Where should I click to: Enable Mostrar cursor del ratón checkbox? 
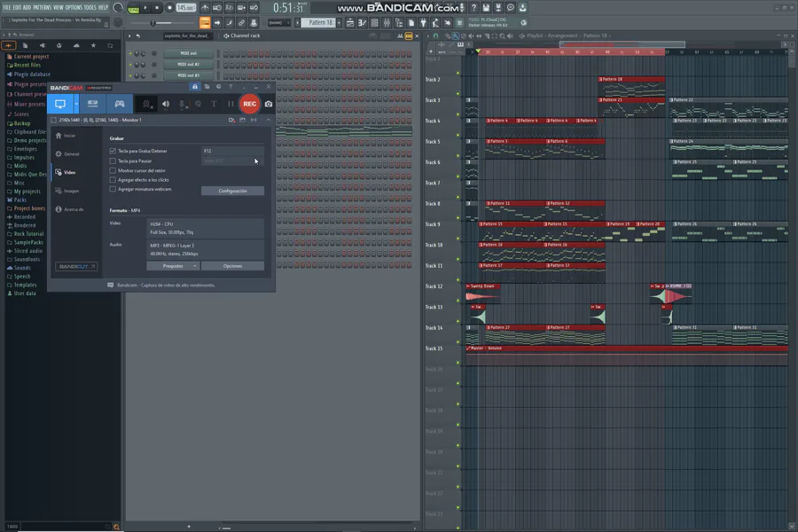pos(113,170)
